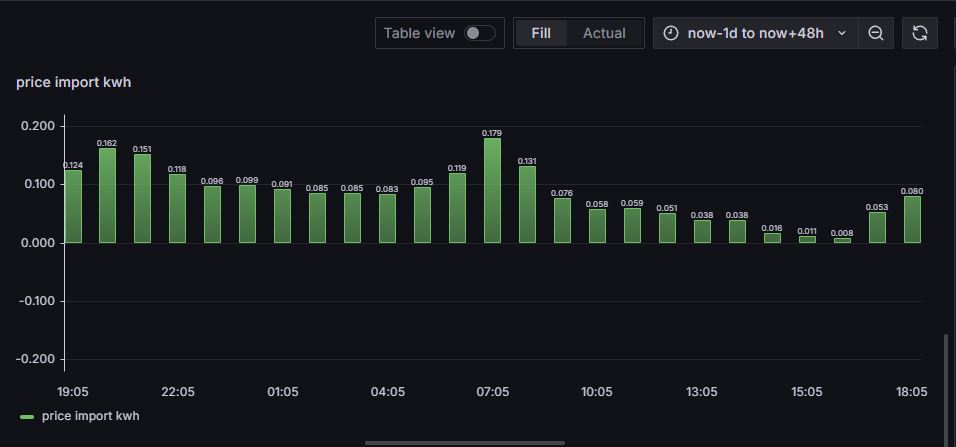Image resolution: width=956 pixels, height=447 pixels.
Task: Click the price import kwh panel title
Action: (x=73, y=82)
